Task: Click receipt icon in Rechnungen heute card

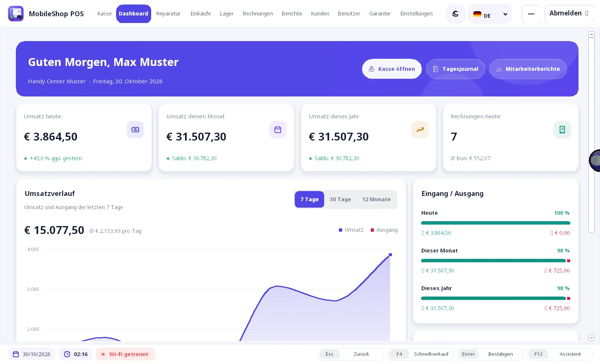Action: [x=562, y=130]
